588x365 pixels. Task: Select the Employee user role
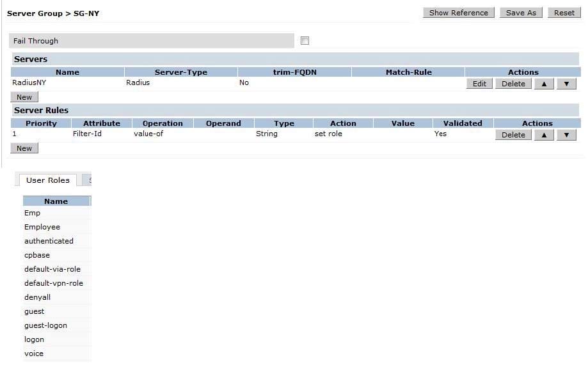42,227
